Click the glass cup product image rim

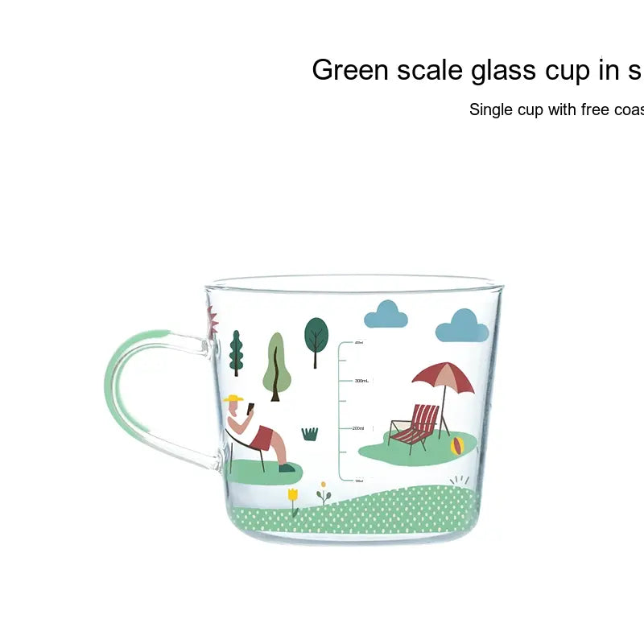coord(354,284)
